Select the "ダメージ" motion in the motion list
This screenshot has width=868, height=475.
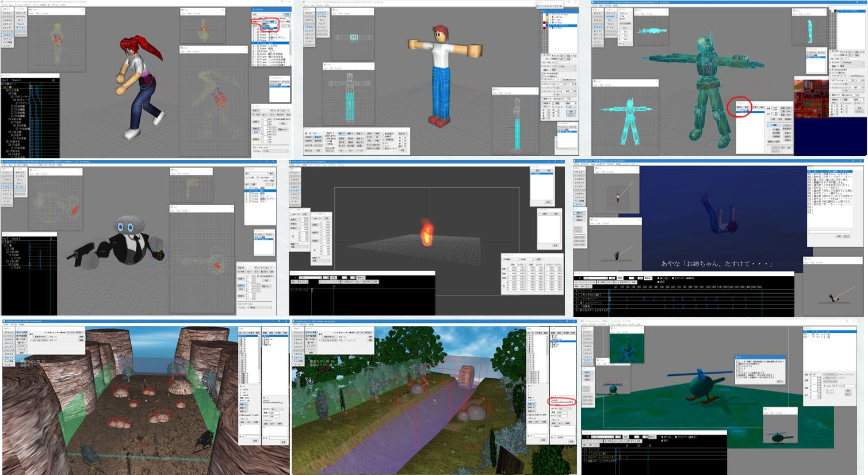(x=272, y=35)
